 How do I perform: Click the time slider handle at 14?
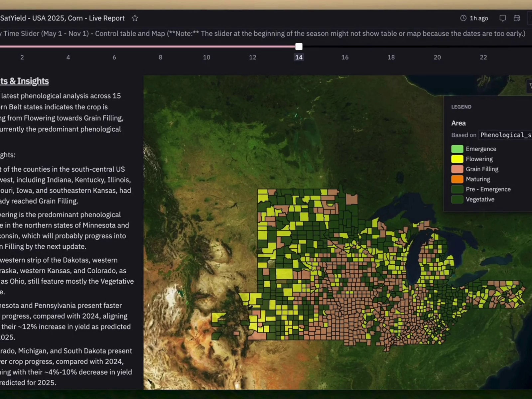299,47
